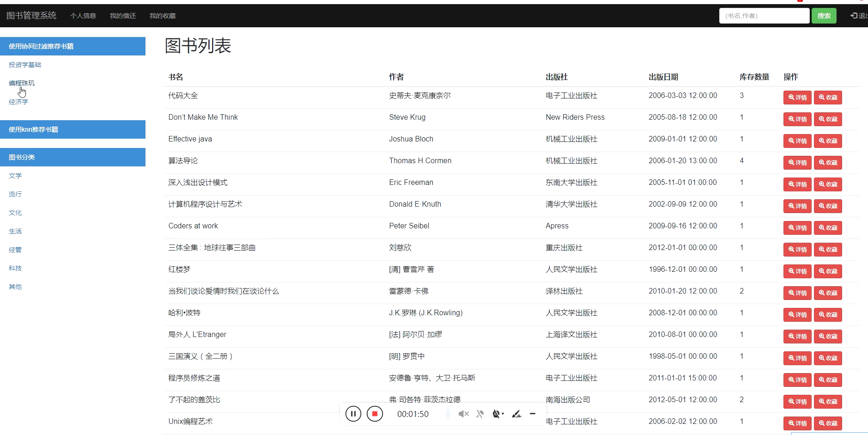The height and width of the screenshot is (435, 868).
Task: View 详情 for Don't Make Me Think
Action: tap(797, 119)
